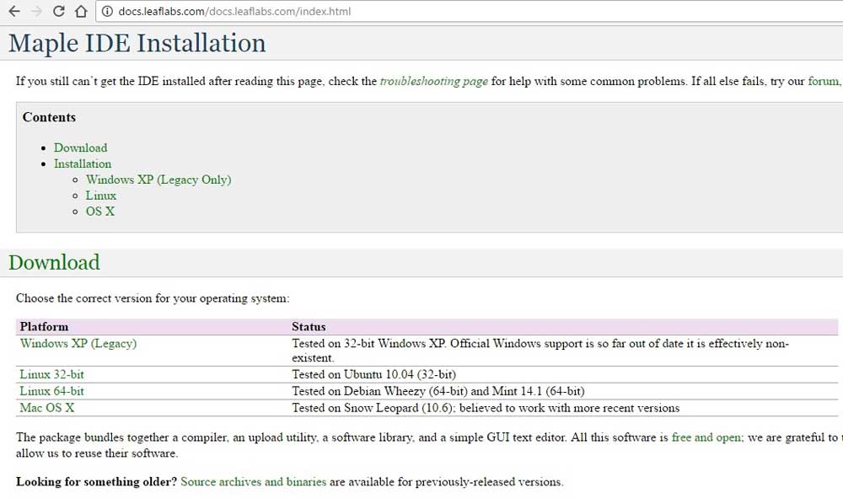Go to OS X section in Contents

[x=100, y=212]
